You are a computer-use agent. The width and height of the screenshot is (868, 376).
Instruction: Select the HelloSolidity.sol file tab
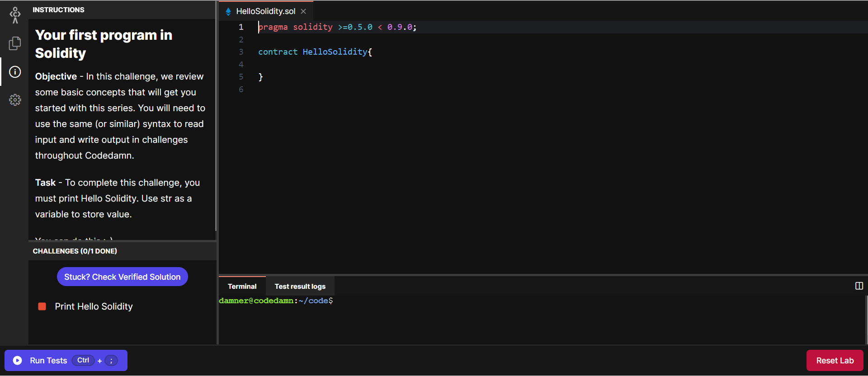click(x=266, y=11)
